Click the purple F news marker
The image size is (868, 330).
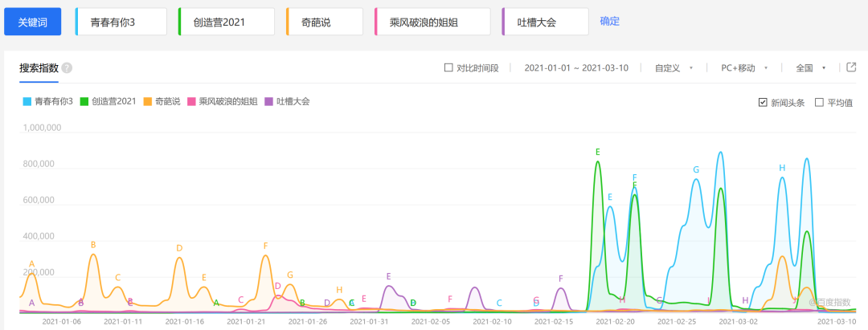(561, 279)
